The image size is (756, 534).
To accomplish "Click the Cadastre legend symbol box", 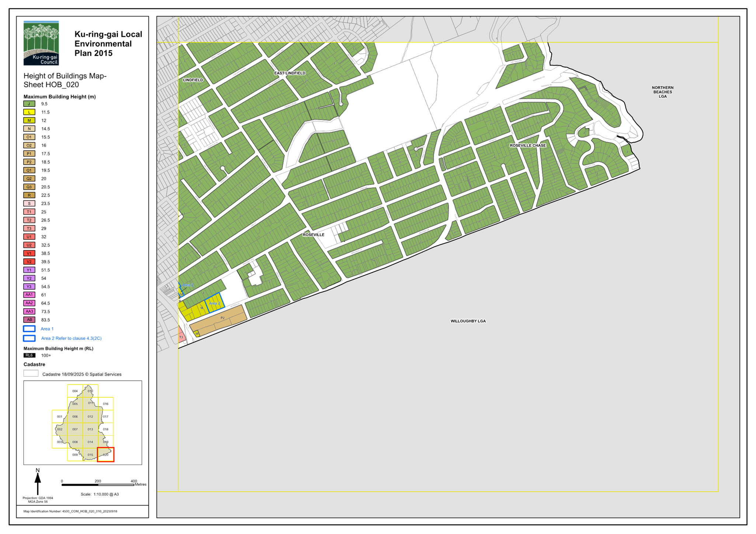I will pos(31,373).
